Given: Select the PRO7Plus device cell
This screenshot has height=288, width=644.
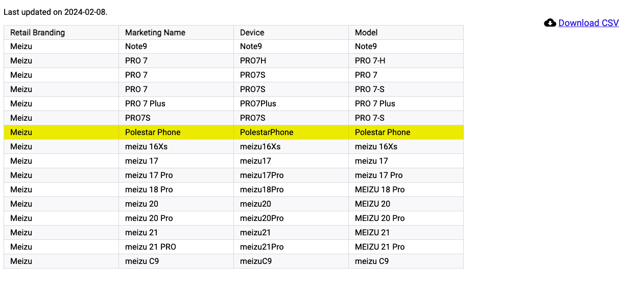Looking at the screenshot, I should [258, 104].
